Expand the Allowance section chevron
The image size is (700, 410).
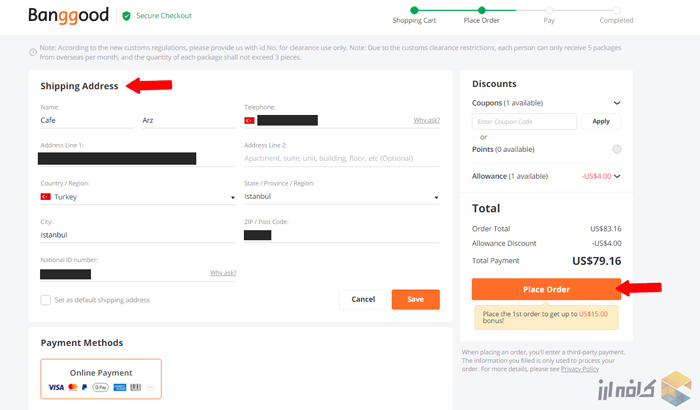[x=619, y=176]
